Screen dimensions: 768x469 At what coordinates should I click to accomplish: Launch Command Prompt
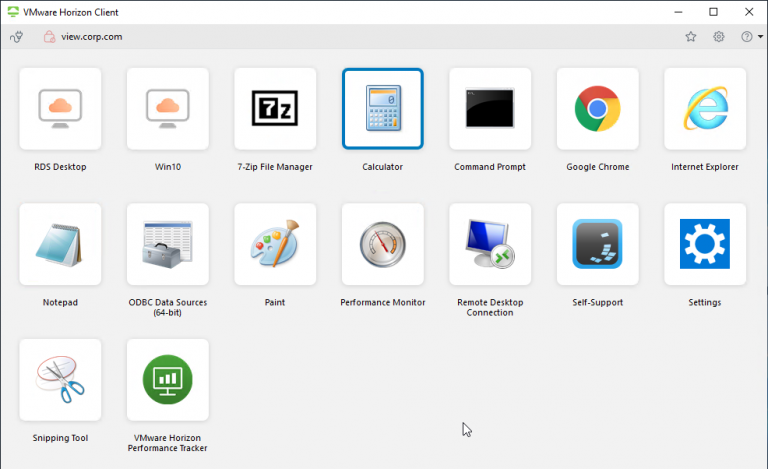(490, 109)
